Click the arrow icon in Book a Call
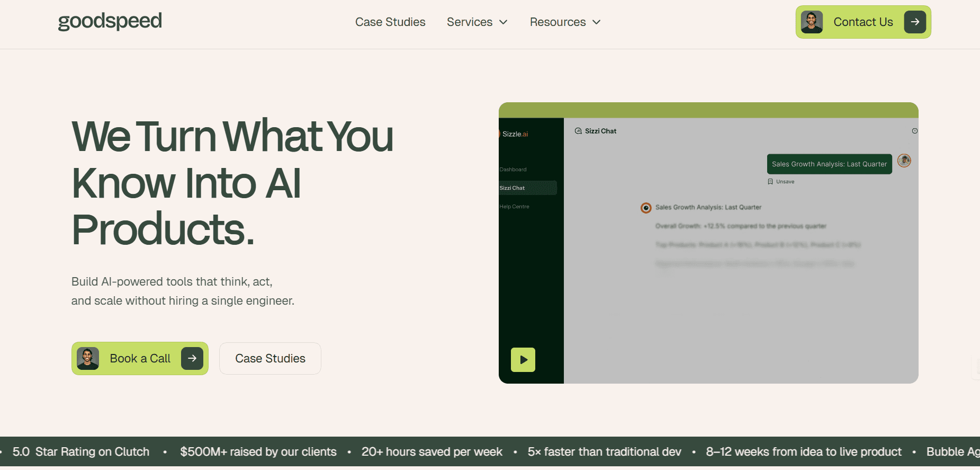 click(x=192, y=358)
